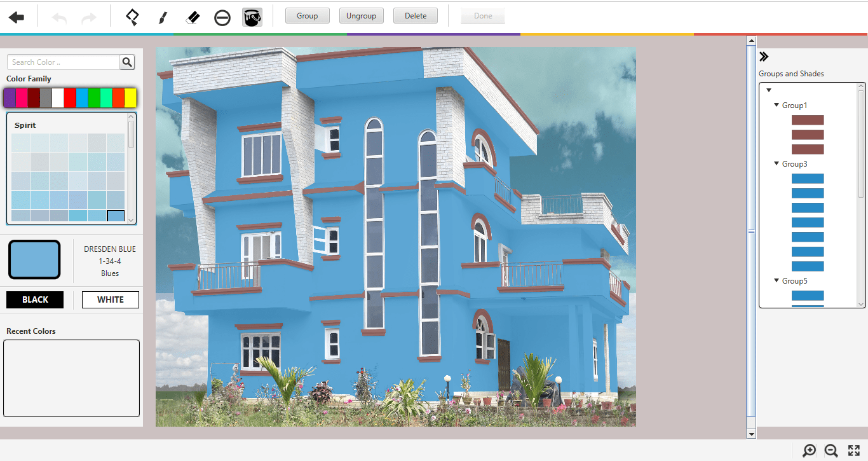
Task: Redo the last undone action
Action: pyautogui.click(x=89, y=18)
